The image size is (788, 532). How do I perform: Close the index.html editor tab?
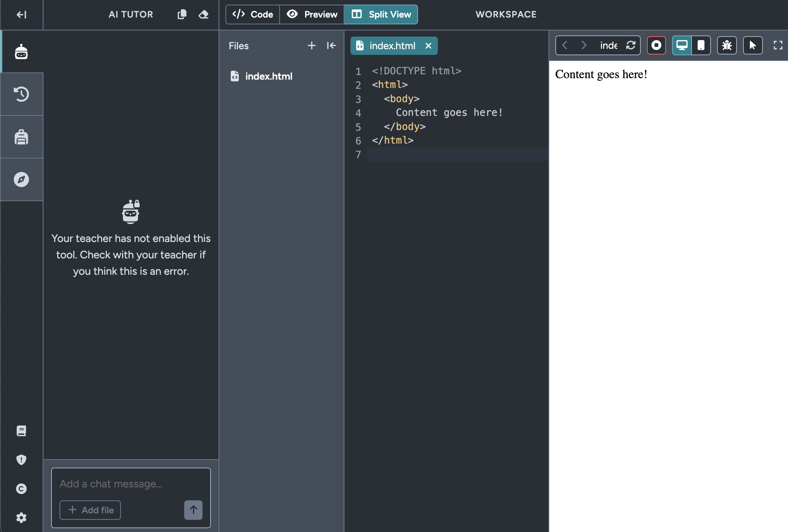point(428,46)
